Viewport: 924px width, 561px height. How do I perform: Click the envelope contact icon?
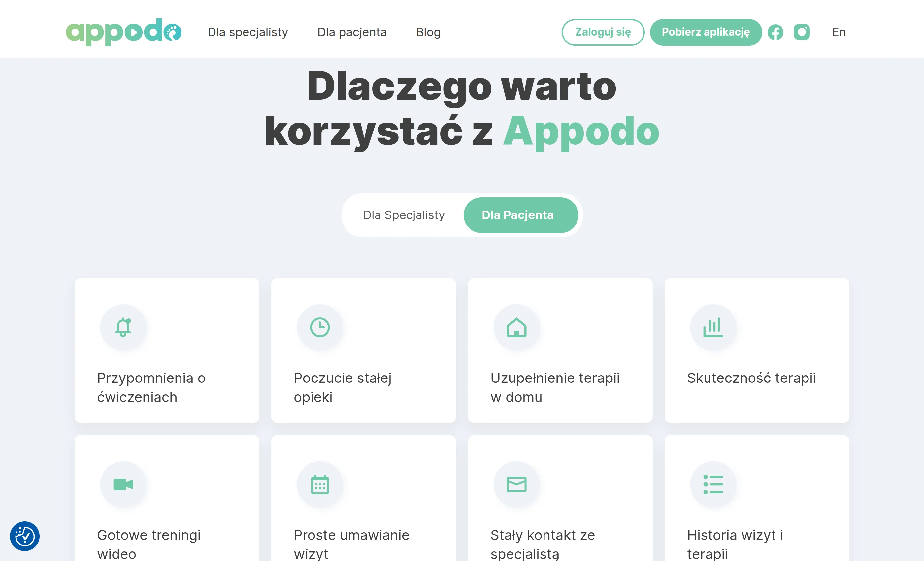(x=516, y=484)
